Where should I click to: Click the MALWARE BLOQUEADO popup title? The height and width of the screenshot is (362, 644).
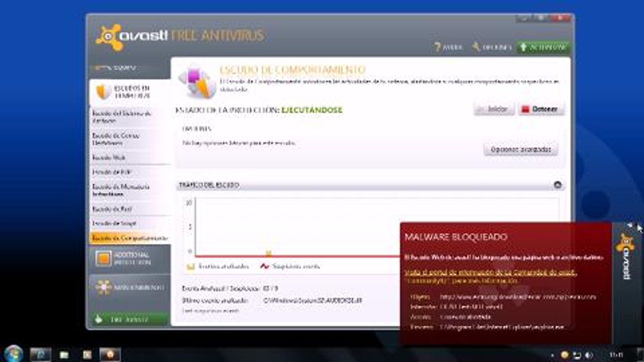[x=456, y=237]
